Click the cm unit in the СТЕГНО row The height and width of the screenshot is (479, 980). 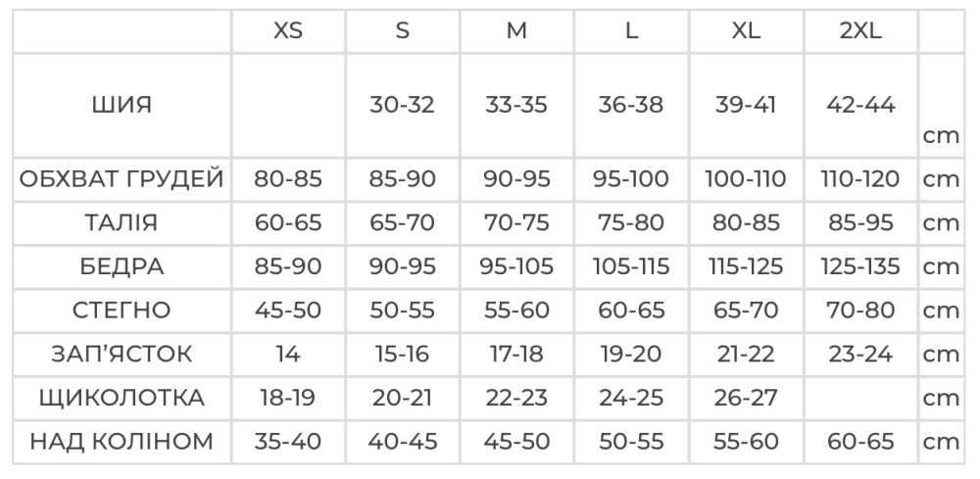941,311
